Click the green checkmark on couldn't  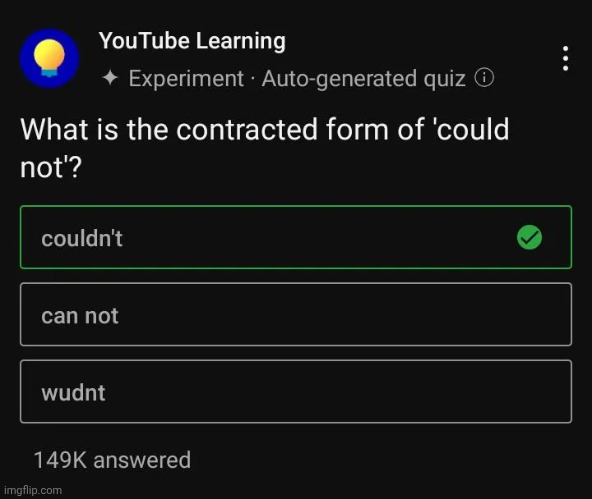point(529,237)
